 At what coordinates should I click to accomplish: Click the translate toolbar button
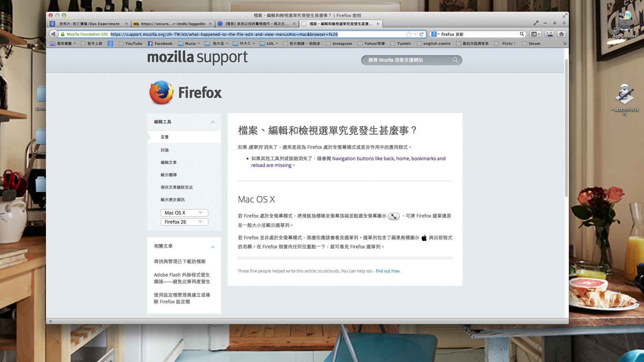point(549,34)
